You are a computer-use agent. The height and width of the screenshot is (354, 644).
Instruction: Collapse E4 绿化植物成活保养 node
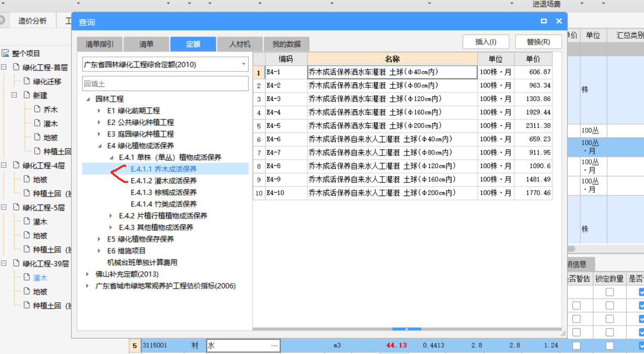click(99, 146)
